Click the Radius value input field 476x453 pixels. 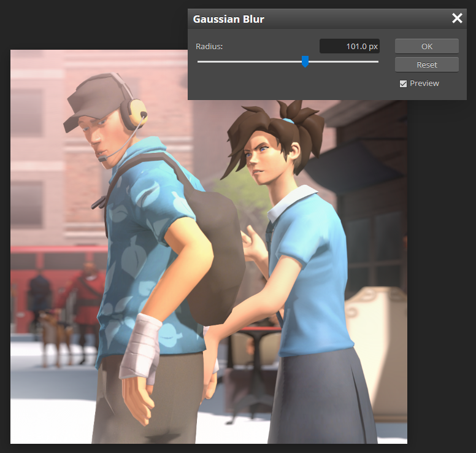350,46
